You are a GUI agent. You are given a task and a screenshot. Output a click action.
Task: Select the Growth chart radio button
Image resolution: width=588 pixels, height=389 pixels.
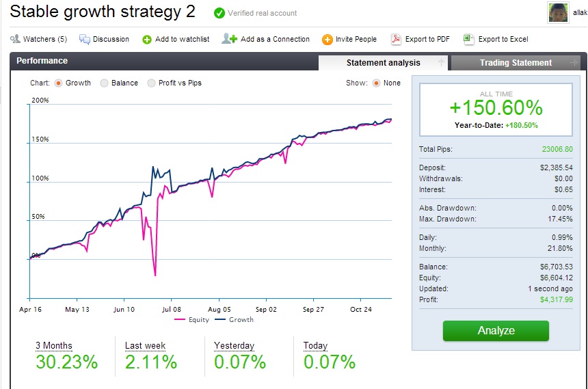(58, 83)
